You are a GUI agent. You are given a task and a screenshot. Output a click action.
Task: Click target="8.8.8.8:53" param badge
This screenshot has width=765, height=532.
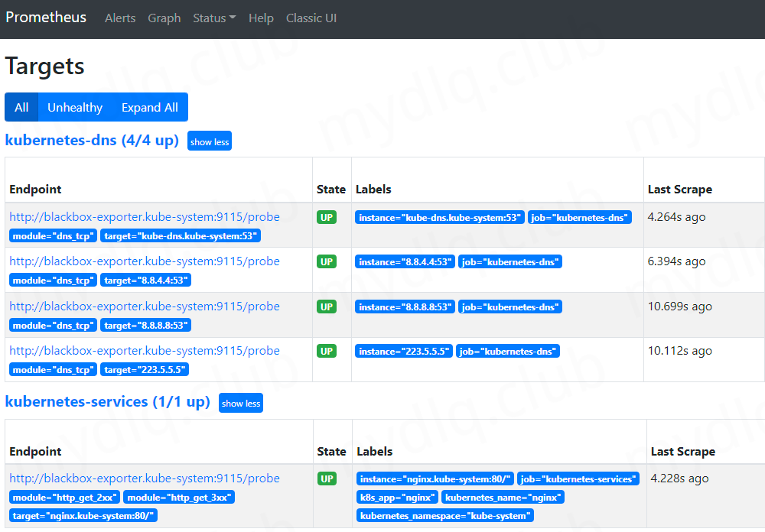tap(145, 326)
